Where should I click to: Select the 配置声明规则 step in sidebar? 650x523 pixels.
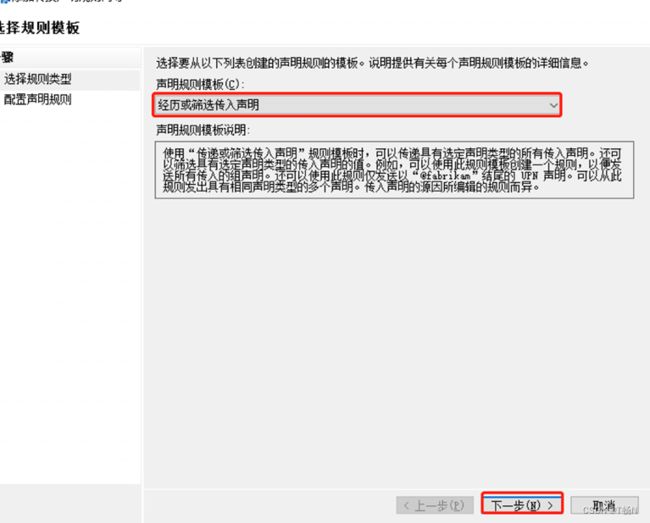point(38,99)
